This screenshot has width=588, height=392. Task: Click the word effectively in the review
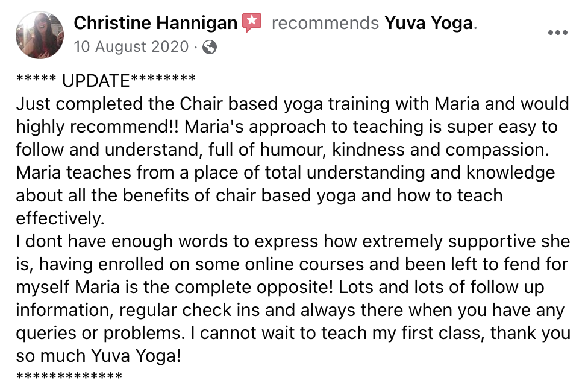point(60,218)
